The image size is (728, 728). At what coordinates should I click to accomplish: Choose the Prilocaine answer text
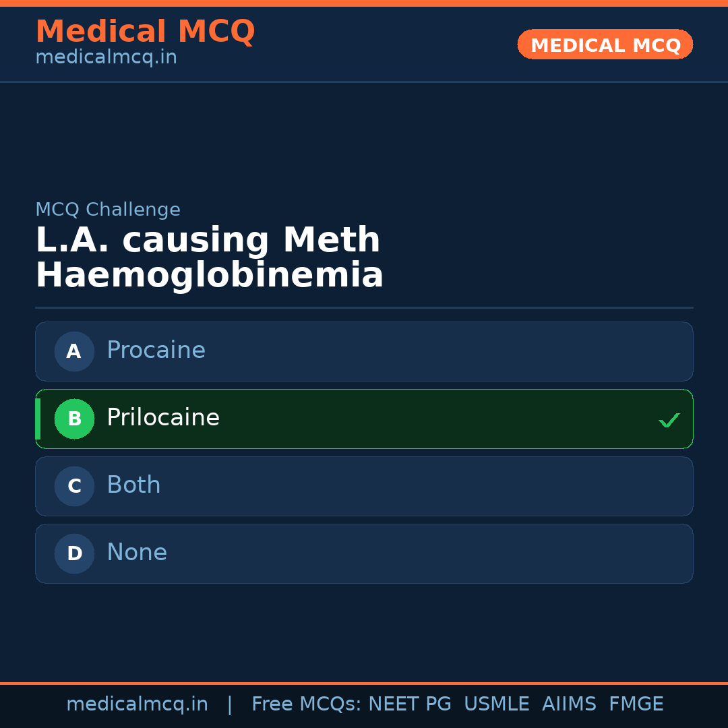163,418
